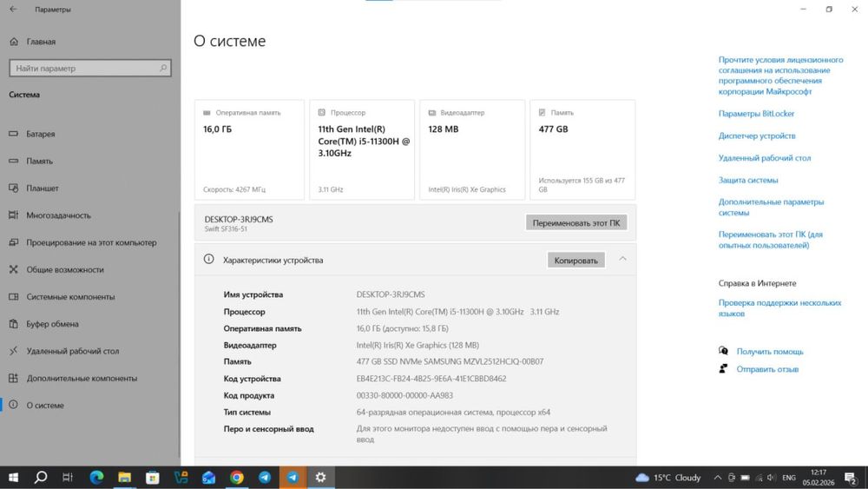868x489 pixels.
Task: Open the first Telegram taskbar icon
Action: tap(265, 478)
